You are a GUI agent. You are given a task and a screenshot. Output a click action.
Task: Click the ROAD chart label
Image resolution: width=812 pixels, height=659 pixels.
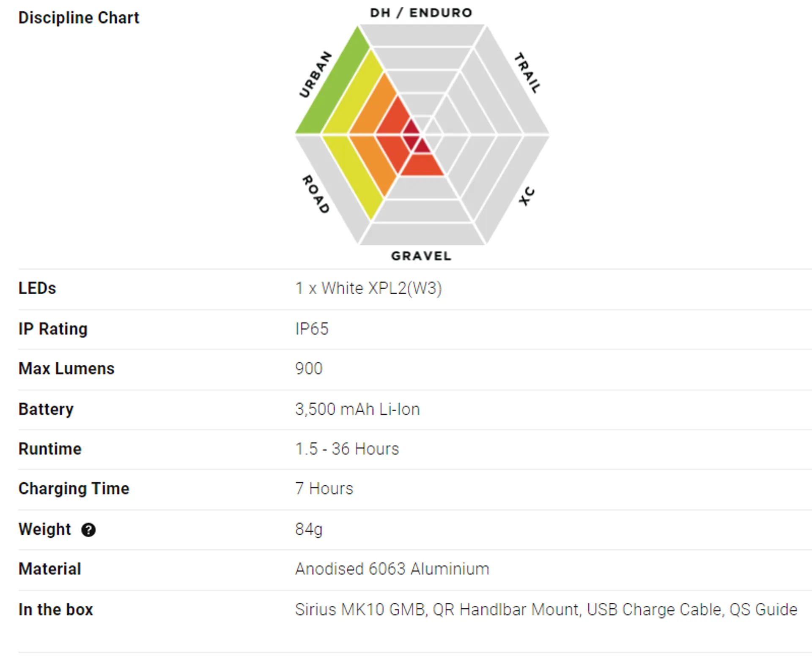click(x=315, y=194)
